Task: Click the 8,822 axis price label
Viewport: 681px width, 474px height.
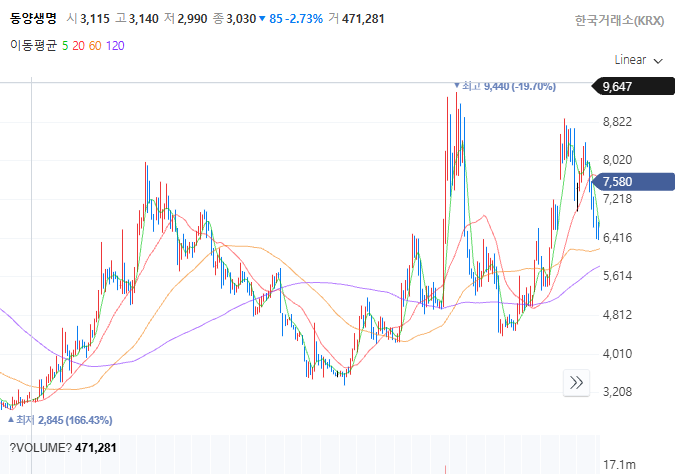Action: click(x=617, y=122)
